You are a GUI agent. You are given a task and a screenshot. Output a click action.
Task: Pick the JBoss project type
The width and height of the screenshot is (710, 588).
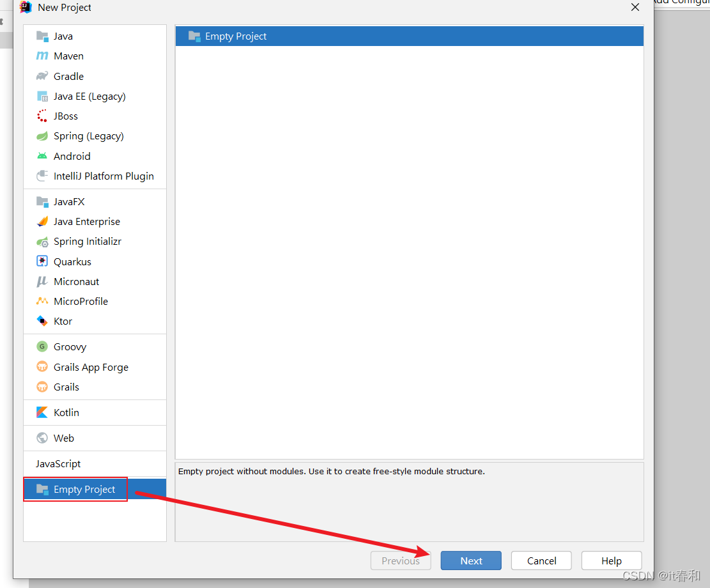coord(95,116)
